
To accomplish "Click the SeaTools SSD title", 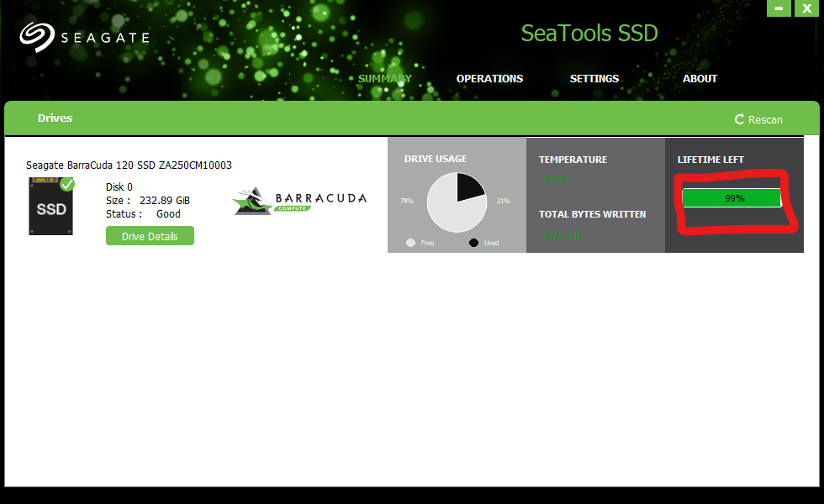I will pyautogui.click(x=589, y=33).
